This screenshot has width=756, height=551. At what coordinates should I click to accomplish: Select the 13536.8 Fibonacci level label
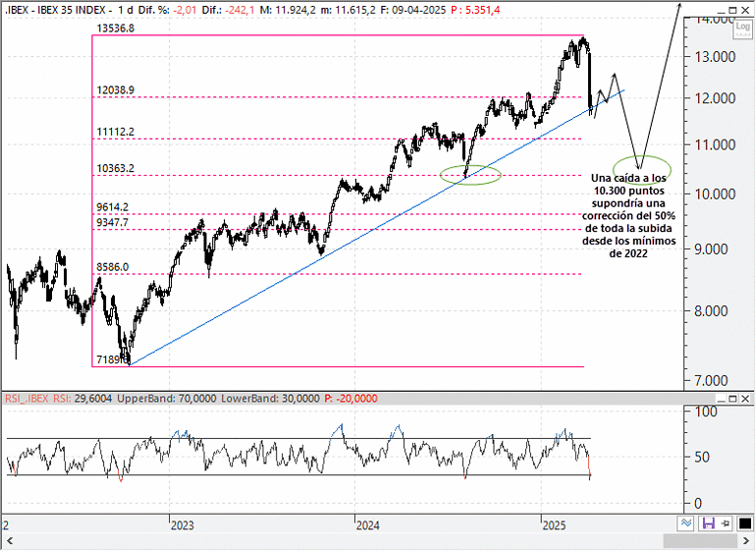pos(116,28)
